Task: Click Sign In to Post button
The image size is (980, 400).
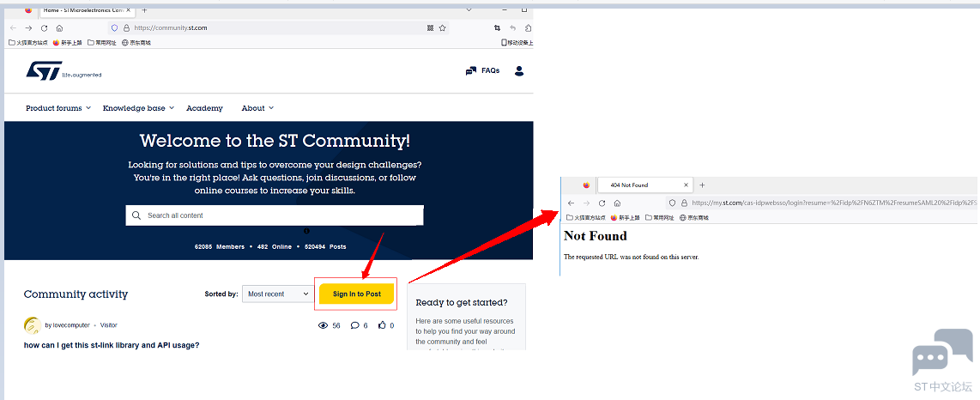Action: click(356, 294)
